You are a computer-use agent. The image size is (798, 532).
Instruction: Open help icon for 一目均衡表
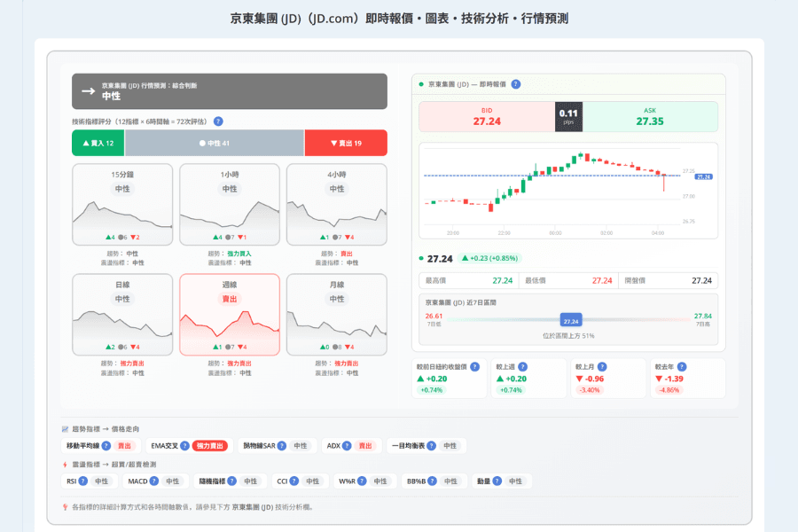coord(431,445)
